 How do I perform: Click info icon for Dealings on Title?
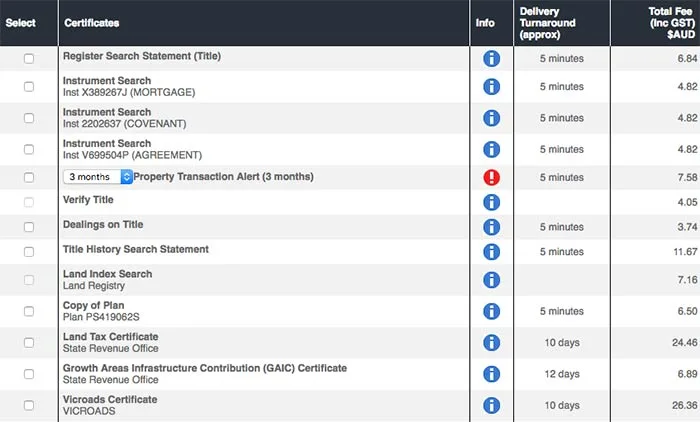pos(491,227)
